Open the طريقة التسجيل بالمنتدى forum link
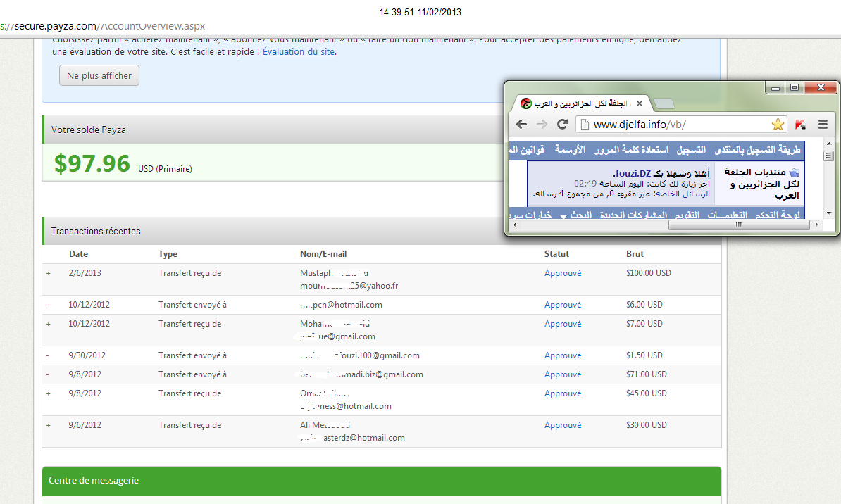 coord(757,150)
